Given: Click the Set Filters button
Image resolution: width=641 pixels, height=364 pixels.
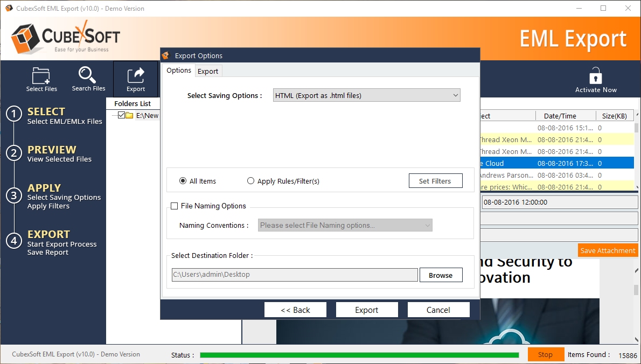Looking at the screenshot, I should (435, 181).
